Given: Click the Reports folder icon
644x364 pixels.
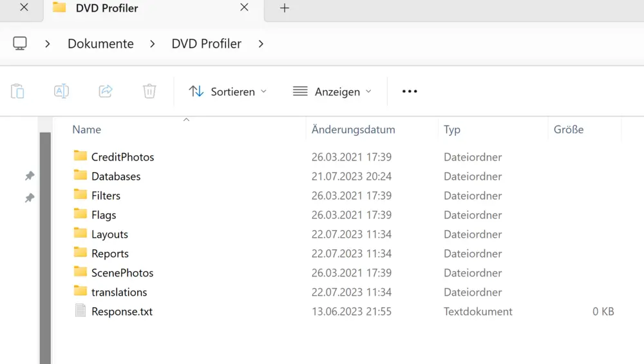Looking at the screenshot, I should [80, 253].
